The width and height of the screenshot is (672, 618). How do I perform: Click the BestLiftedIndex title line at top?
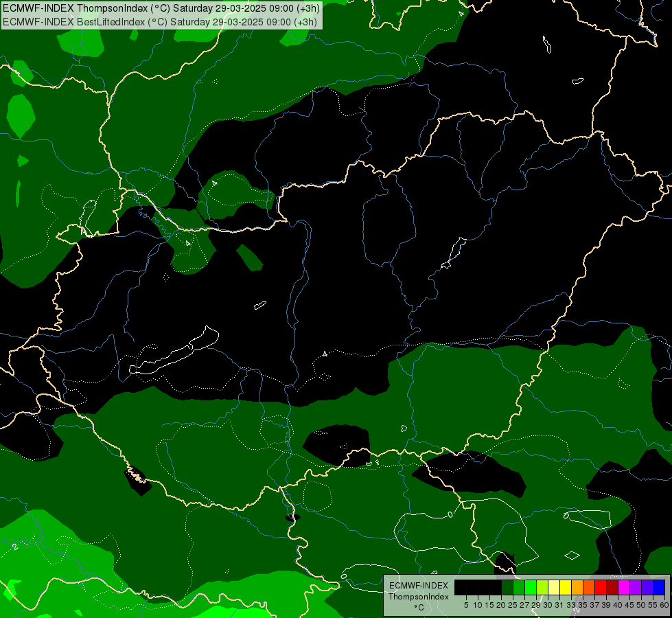click(x=160, y=21)
